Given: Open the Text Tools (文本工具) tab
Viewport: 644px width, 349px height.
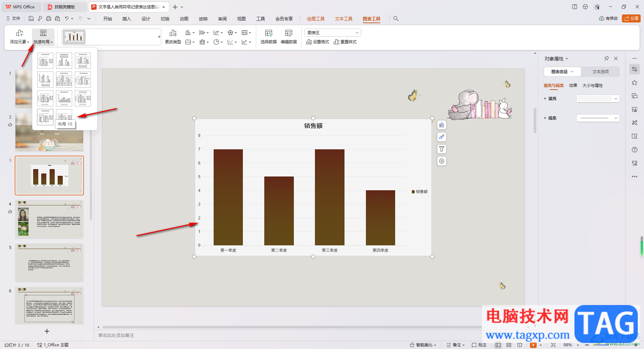Looking at the screenshot, I should click(x=343, y=19).
